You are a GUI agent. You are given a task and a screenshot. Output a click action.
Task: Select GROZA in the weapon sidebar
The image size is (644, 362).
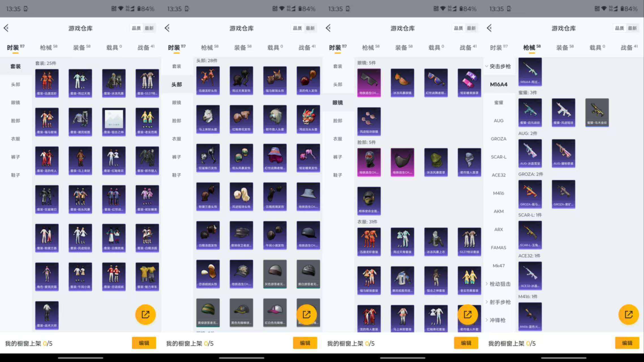498,139
